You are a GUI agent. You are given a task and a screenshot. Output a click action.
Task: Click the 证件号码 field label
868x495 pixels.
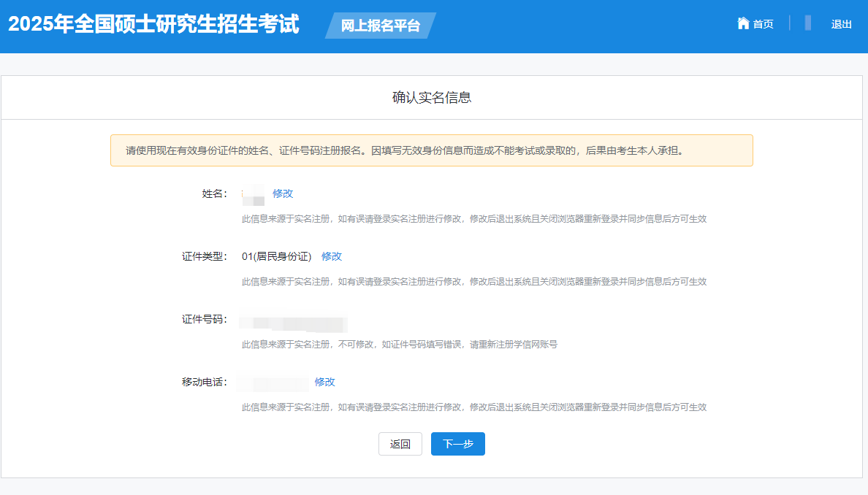[205, 319]
